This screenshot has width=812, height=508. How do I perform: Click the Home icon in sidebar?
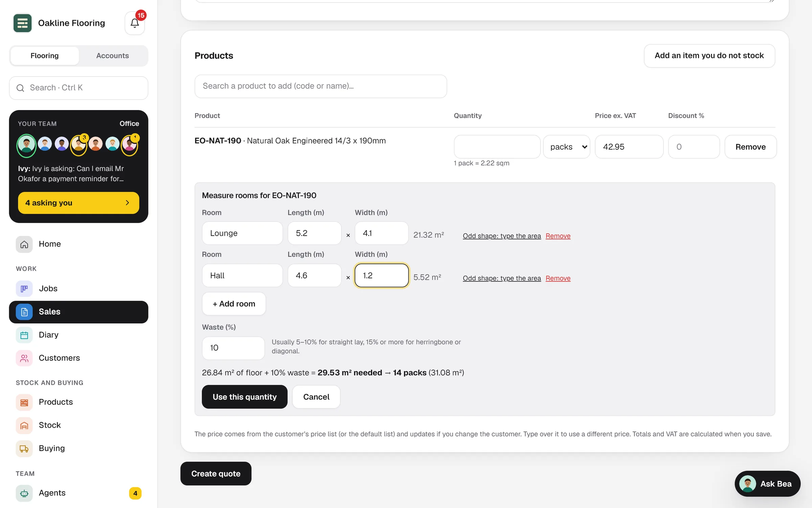[24, 244]
